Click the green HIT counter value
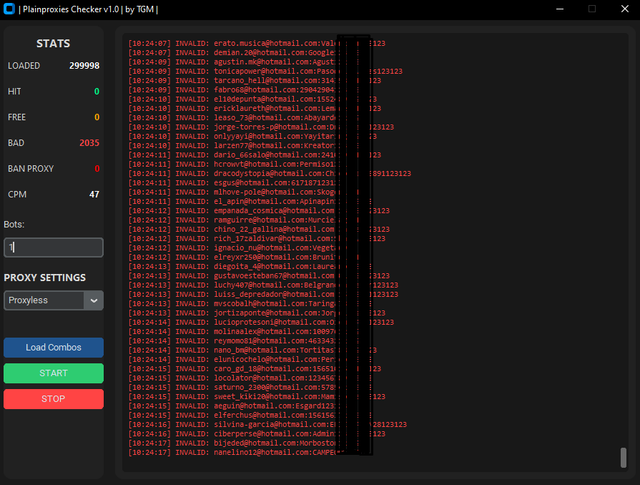Image resolution: width=640 pixels, height=485 pixels. [x=96, y=91]
